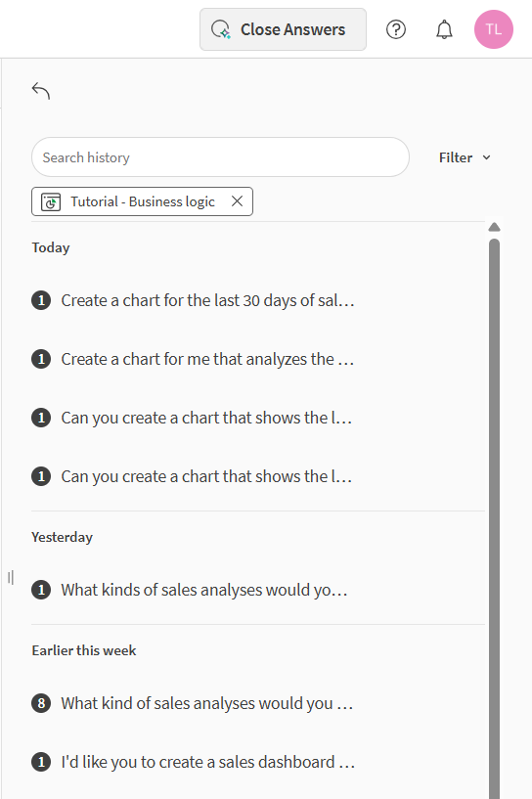The width and height of the screenshot is (532, 799).
Task: Click the history list vertical scrollbar
Action: coord(494,518)
